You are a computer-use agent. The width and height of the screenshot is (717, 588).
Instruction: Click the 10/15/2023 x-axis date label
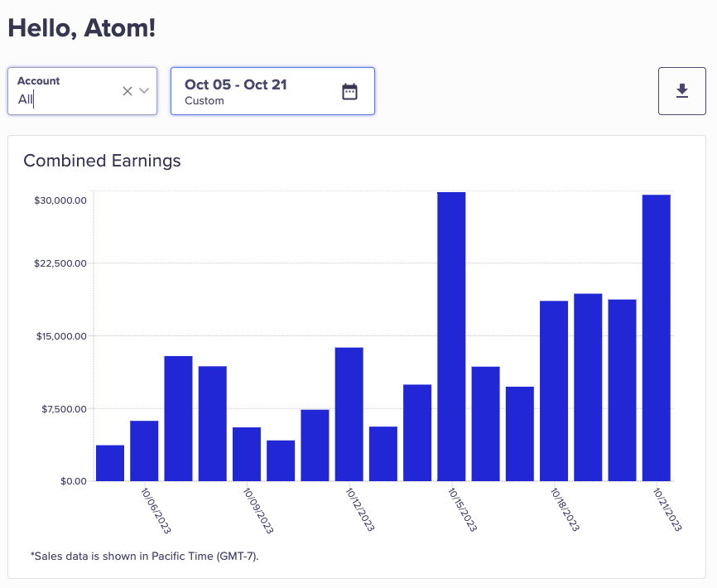tap(463, 509)
